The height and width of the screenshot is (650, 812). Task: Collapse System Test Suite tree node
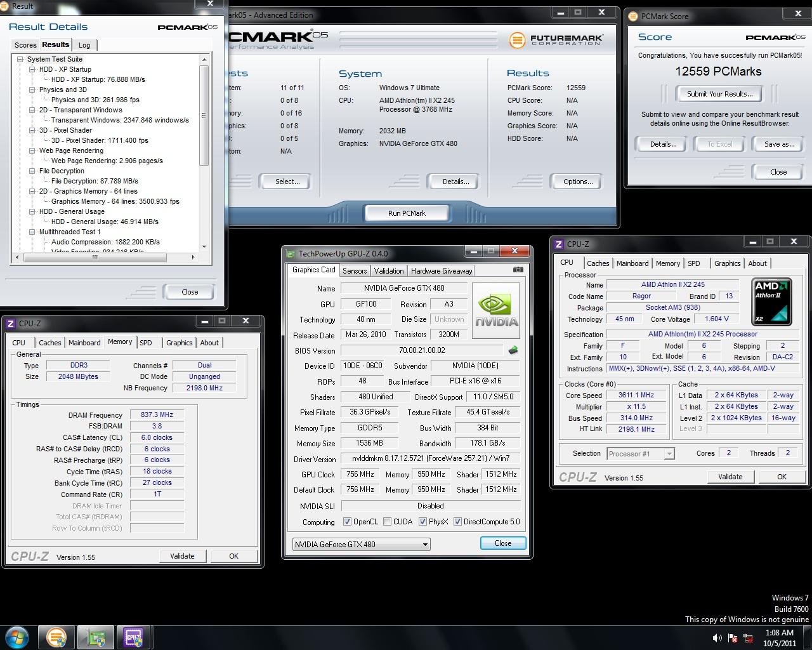[20, 59]
